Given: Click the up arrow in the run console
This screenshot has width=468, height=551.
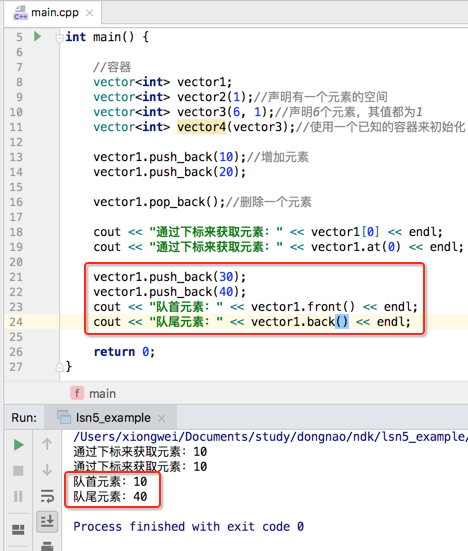Looking at the screenshot, I should (x=47, y=445).
